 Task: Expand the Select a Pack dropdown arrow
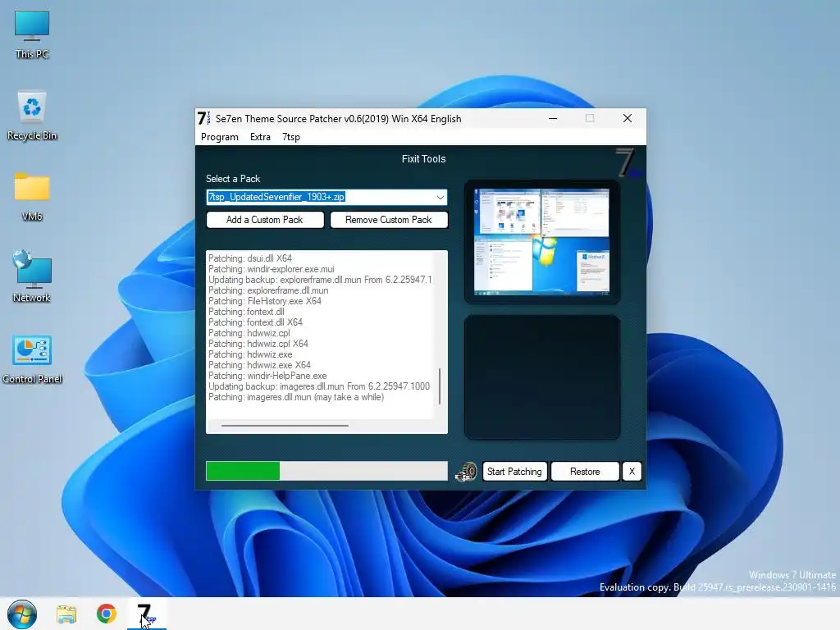click(440, 197)
